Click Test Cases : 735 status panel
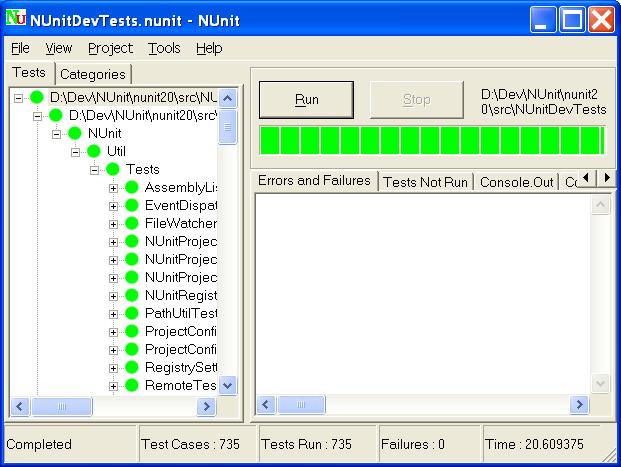The height and width of the screenshot is (467, 621). (198, 444)
